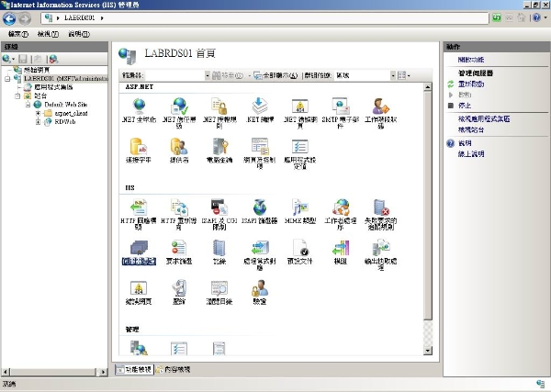Click the filter text input field

[x=174, y=75]
